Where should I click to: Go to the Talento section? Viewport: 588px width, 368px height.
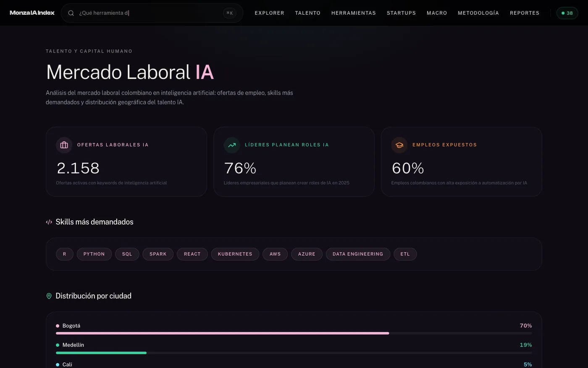[308, 13]
